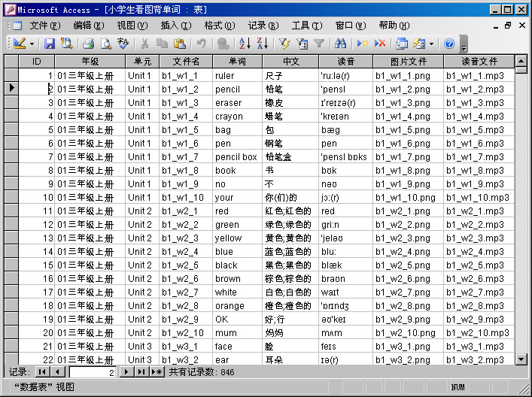The image size is (532, 397).
Task: Click the cell containing 铅笔盒
Action: click(x=290, y=156)
